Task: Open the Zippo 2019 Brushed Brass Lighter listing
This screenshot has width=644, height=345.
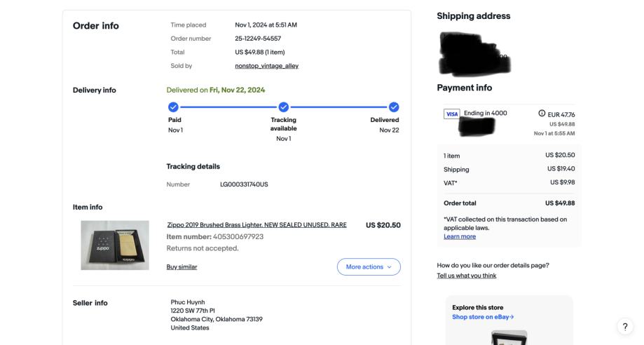Action: click(256, 224)
